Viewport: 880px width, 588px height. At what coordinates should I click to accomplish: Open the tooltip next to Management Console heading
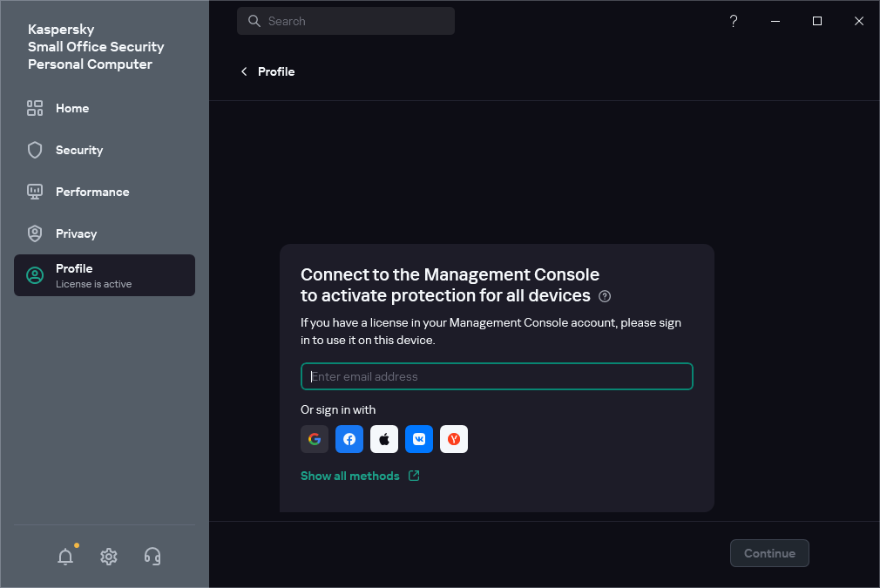(x=604, y=296)
